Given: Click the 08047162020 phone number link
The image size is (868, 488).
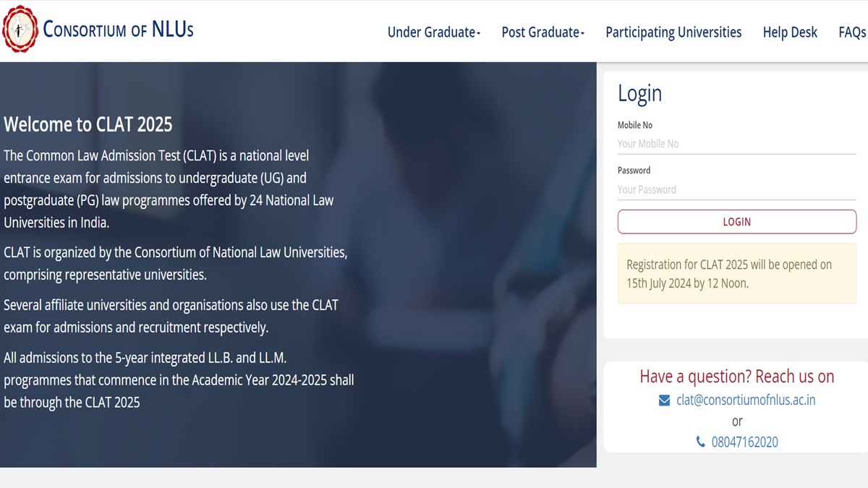Looking at the screenshot, I should (x=744, y=442).
